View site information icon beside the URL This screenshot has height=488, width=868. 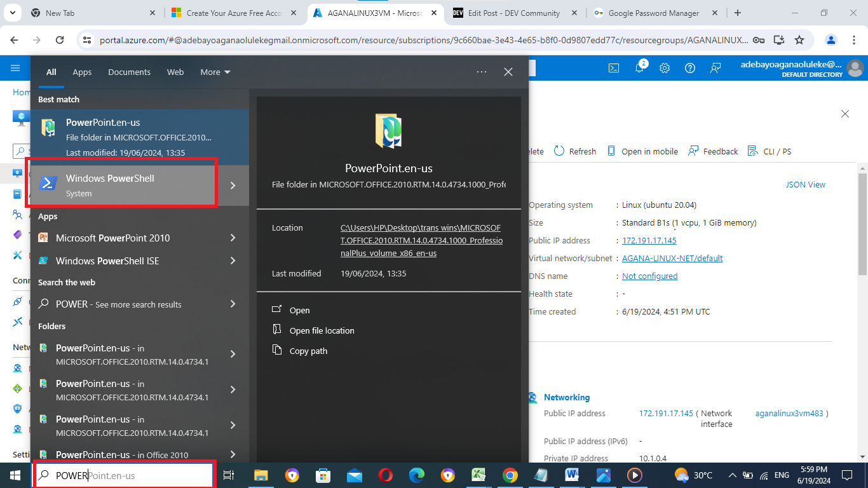coord(88,40)
